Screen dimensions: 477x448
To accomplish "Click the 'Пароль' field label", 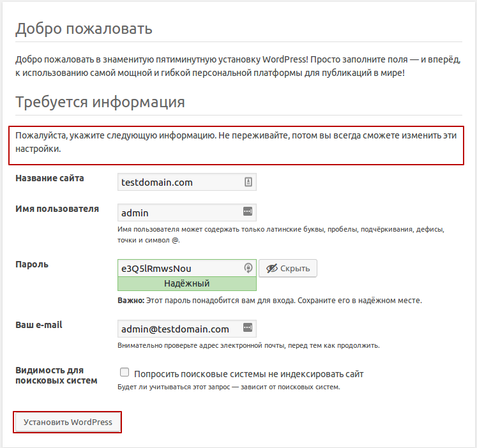I will 32,264.
